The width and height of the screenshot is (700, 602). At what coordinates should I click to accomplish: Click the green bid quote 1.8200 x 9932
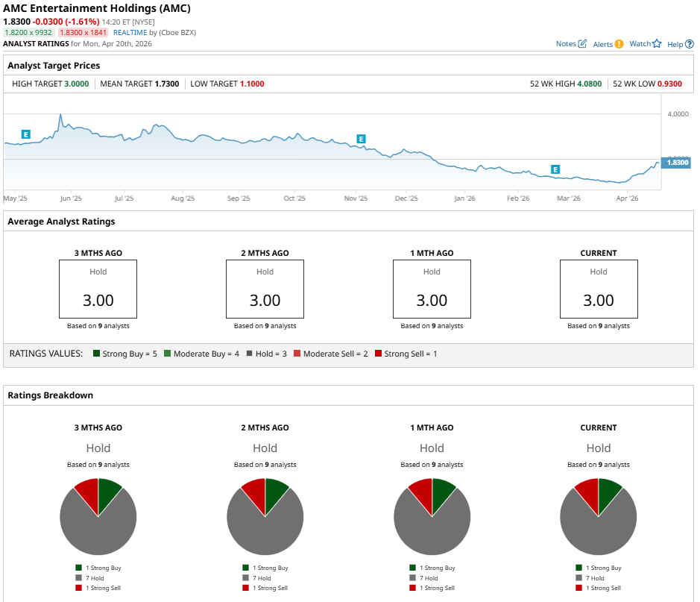click(28, 33)
